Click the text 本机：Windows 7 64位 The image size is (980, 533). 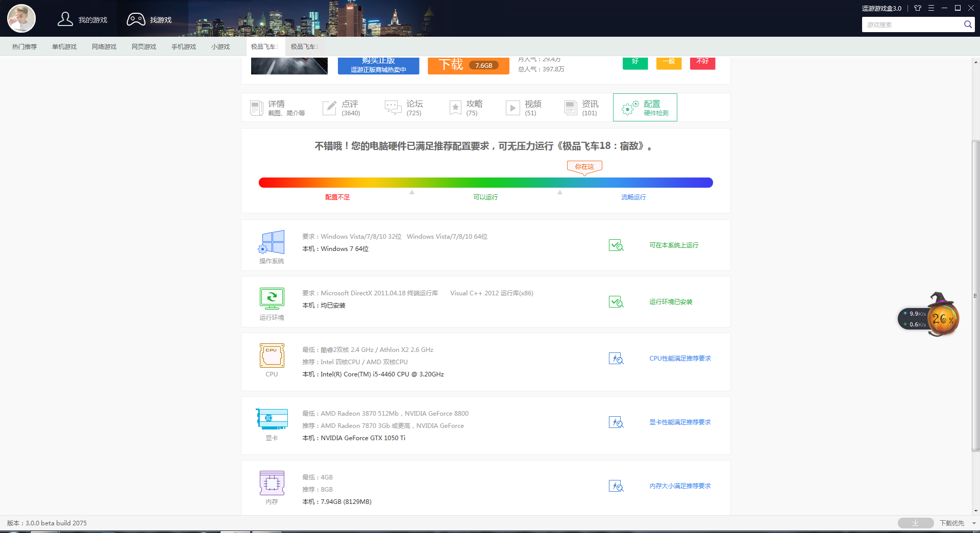(335, 249)
